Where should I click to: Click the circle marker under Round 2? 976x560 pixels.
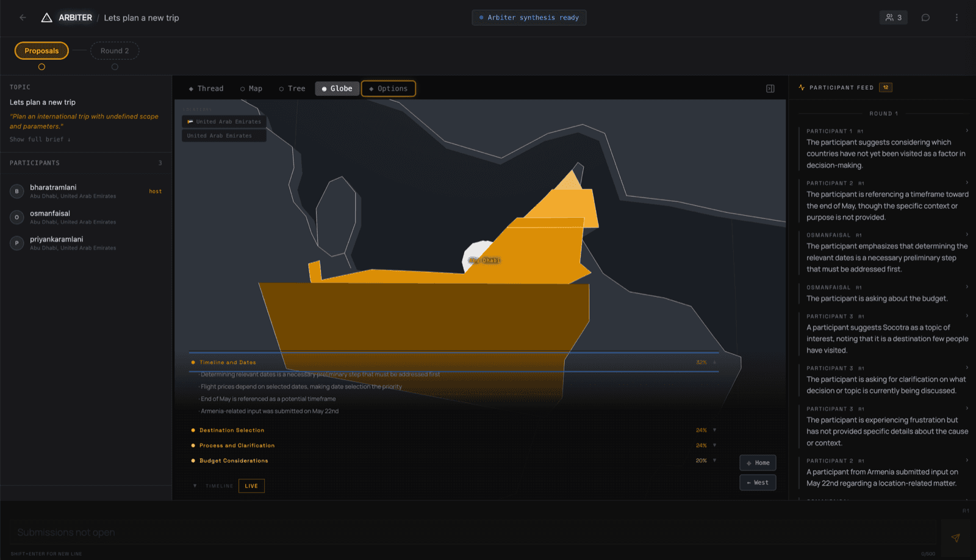coord(115,67)
